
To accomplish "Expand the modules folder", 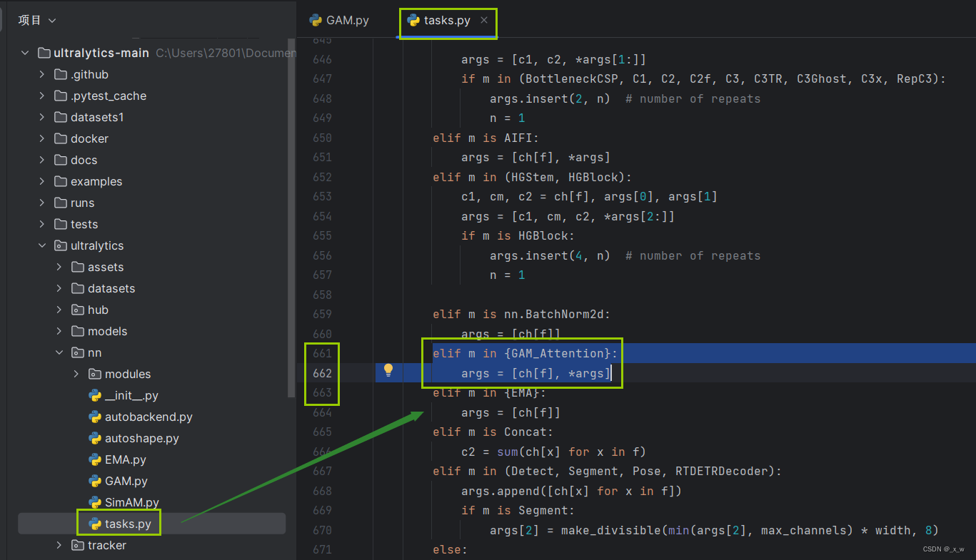I will (76, 374).
